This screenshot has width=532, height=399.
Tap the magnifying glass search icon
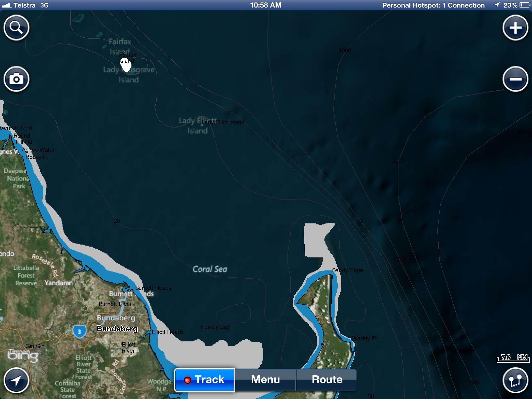(16, 27)
